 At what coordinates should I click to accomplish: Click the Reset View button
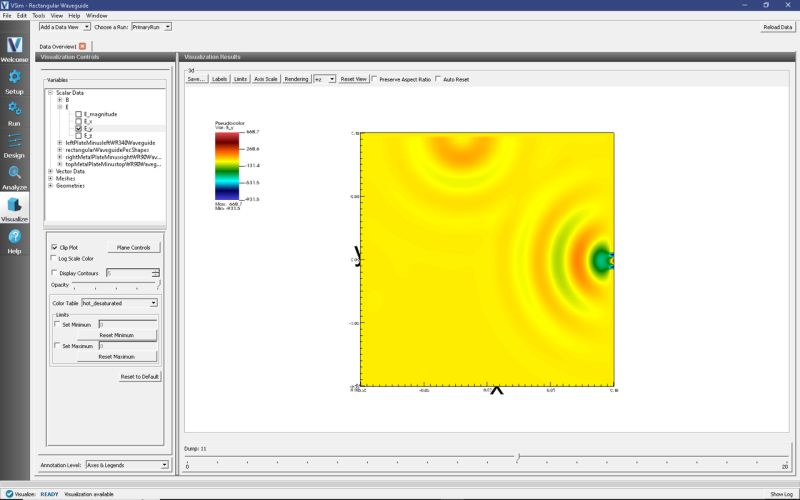tap(354, 79)
